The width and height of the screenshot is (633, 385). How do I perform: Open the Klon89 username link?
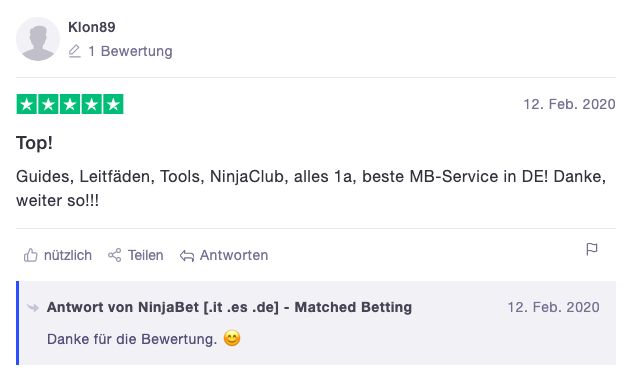92,27
